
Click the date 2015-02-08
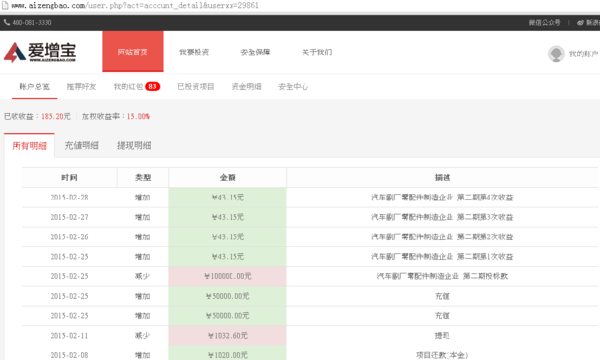(x=69, y=355)
